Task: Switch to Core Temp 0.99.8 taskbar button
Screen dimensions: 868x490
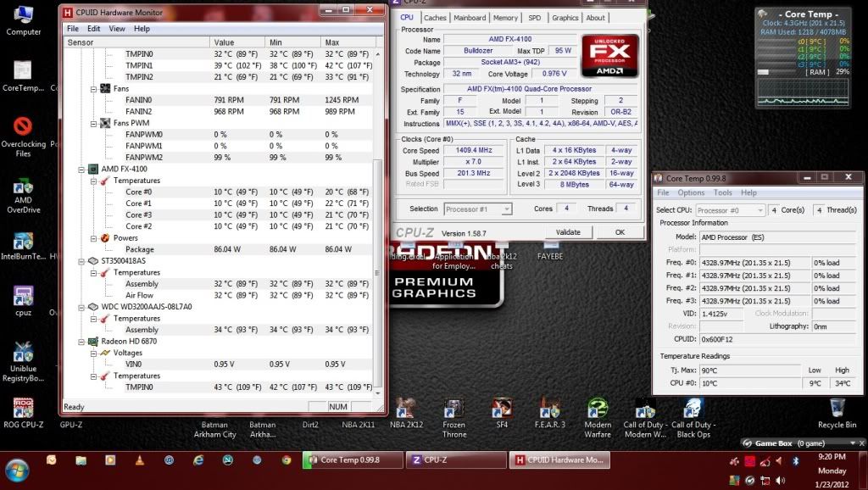Action: 353,460
